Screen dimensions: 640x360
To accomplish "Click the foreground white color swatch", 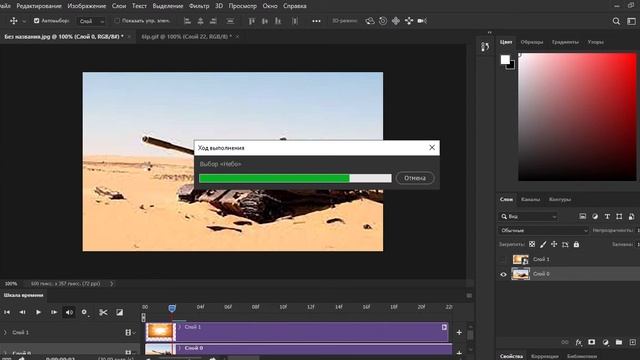I will 505,59.
